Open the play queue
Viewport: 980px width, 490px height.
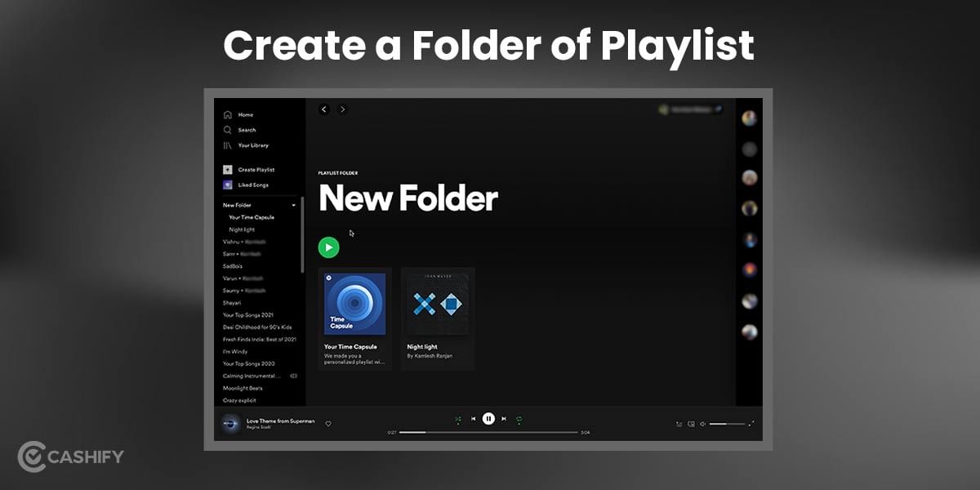pos(679,424)
